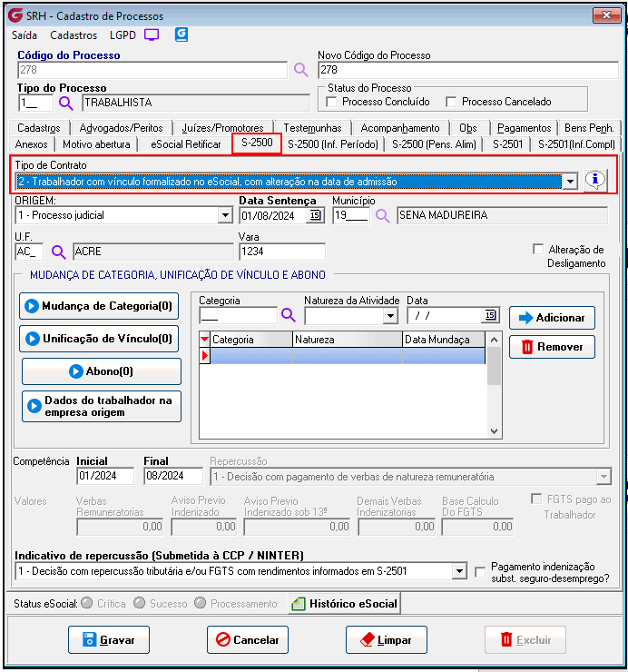Click the Remover button
The image size is (628, 672).
point(552,347)
